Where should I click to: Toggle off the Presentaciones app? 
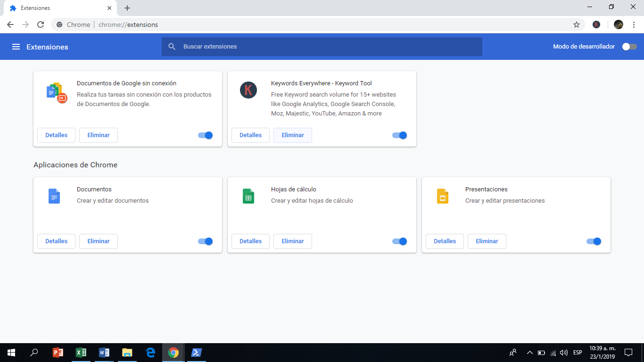tap(594, 241)
